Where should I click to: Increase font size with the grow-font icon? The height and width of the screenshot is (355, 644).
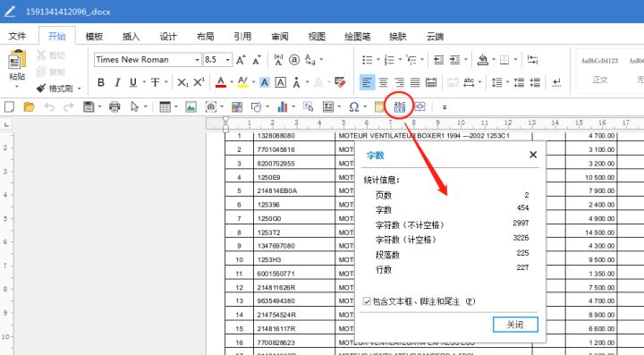pyautogui.click(x=241, y=60)
